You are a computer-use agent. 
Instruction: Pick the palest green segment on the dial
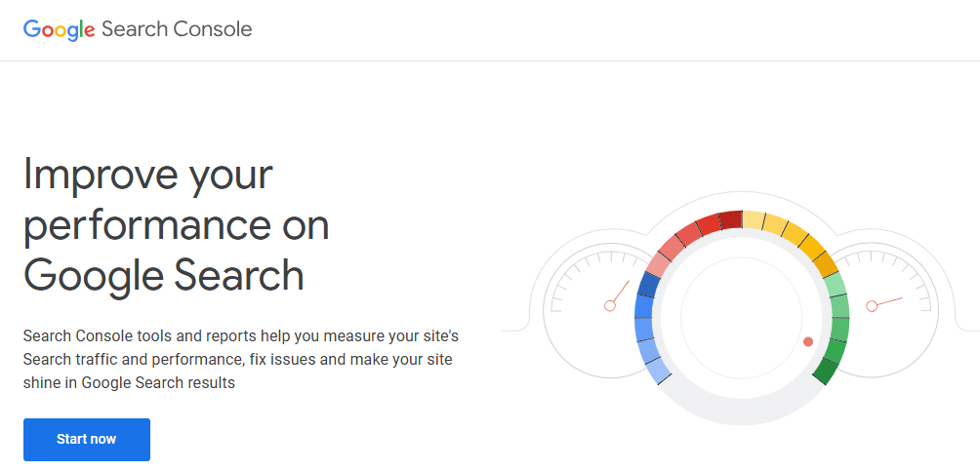click(x=835, y=285)
